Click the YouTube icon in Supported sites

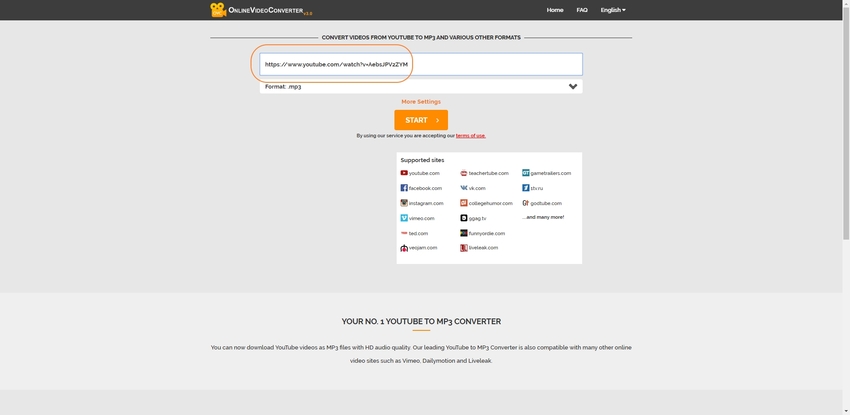pos(404,173)
